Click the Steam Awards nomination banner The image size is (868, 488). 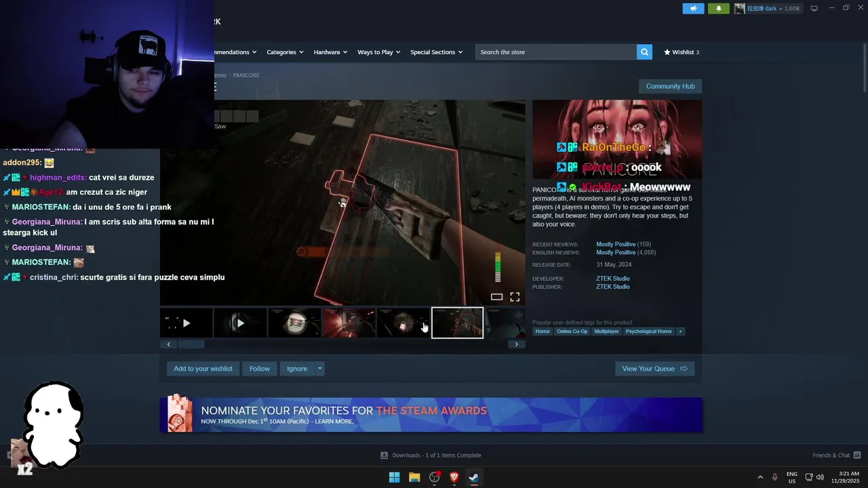pyautogui.click(x=431, y=414)
